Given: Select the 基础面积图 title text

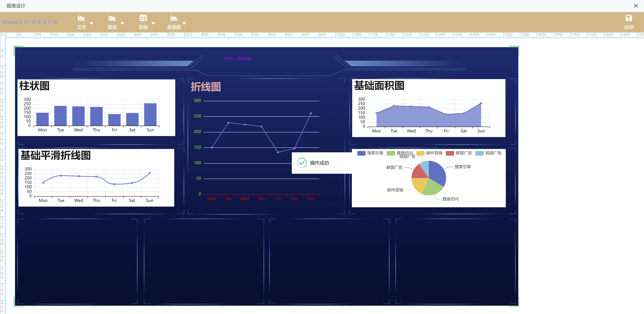Looking at the screenshot, I should pos(379,85).
